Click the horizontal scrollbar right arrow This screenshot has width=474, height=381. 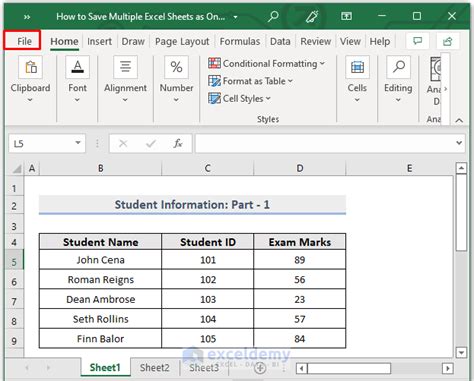tap(447, 368)
